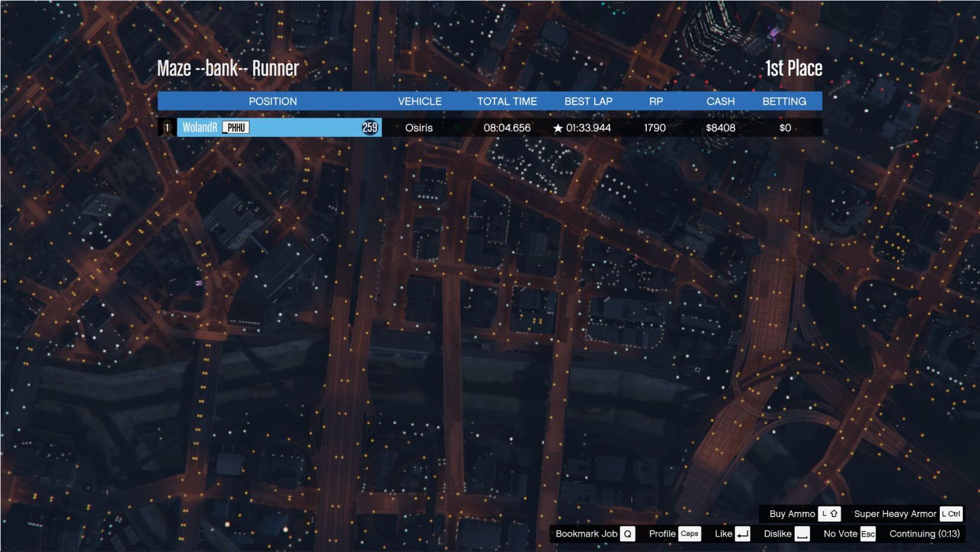980x552 pixels.
Task: Select the No Vote label
Action: pos(840,534)
